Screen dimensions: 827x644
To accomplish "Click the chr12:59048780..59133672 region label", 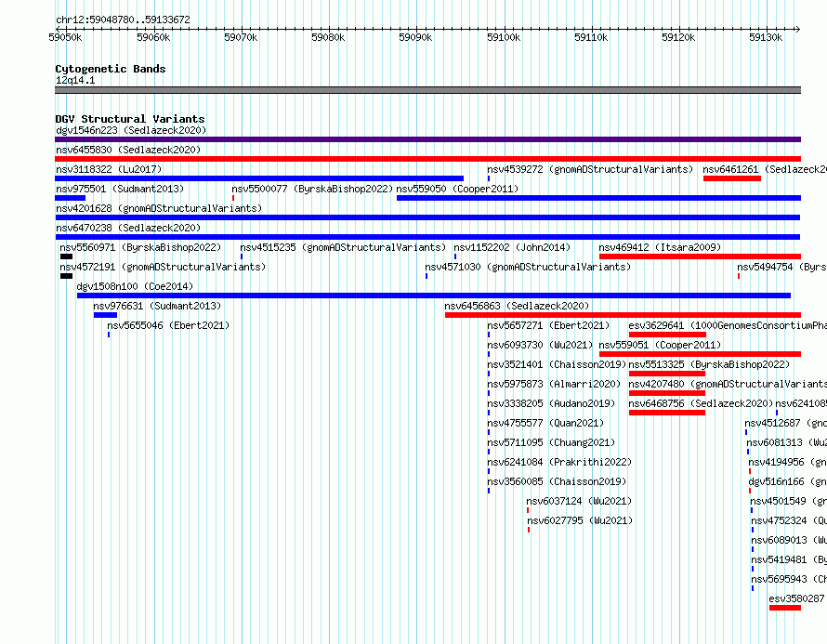I will pos(123,20).
